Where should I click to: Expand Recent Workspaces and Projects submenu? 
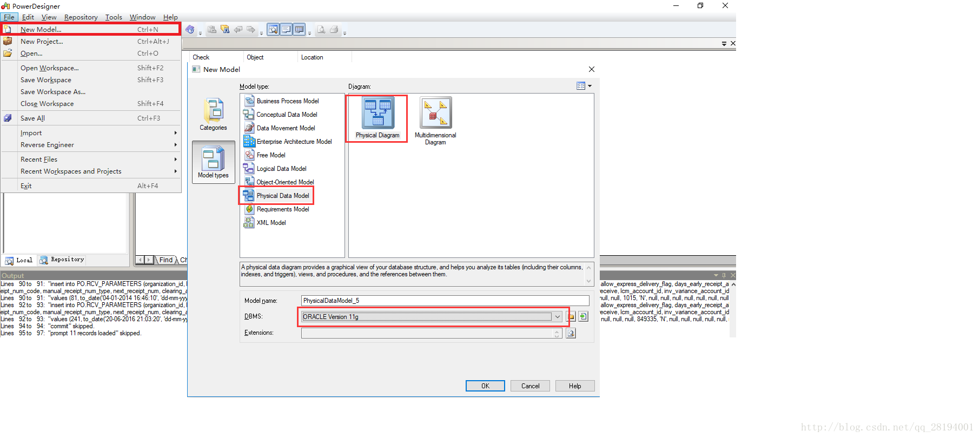click(91, 171)
